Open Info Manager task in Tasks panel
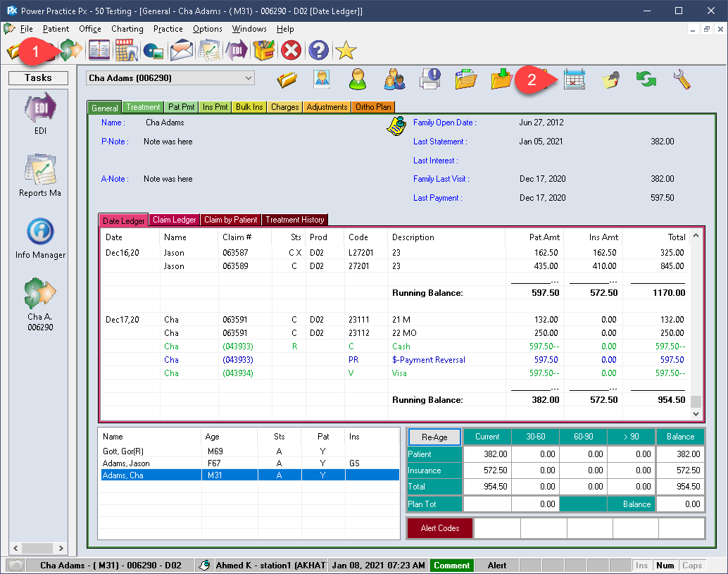 pyautogui.click(x=40, y=239)
